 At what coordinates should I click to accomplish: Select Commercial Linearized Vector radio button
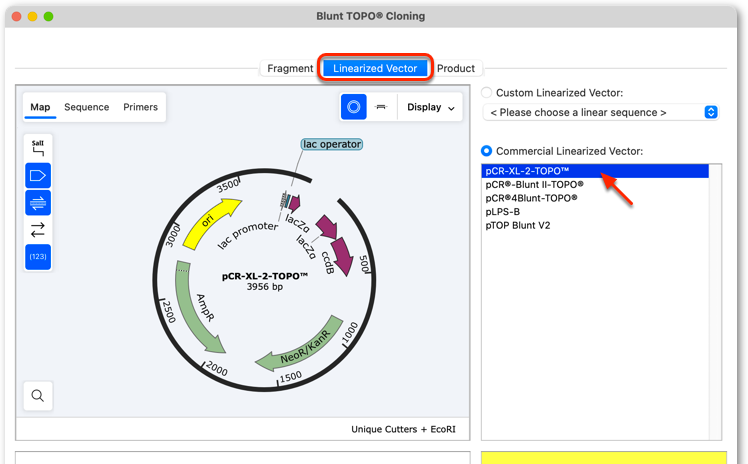[486, 151]
